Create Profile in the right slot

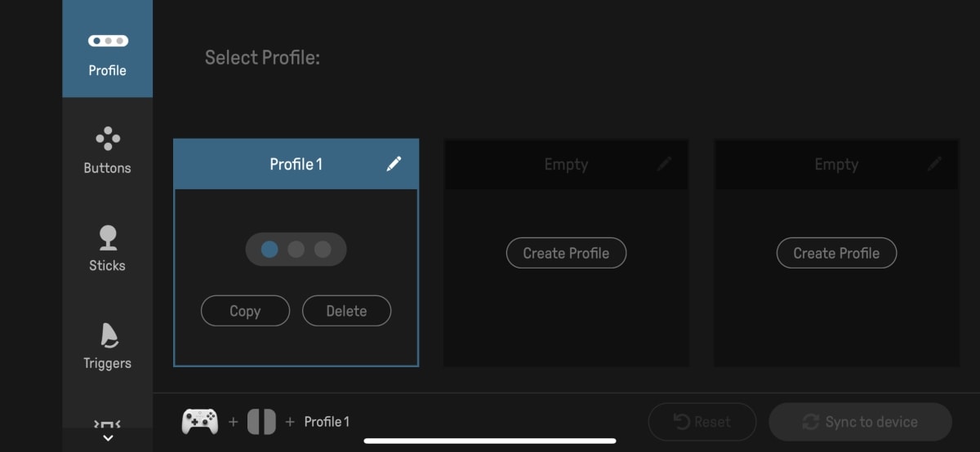point(836,253)
